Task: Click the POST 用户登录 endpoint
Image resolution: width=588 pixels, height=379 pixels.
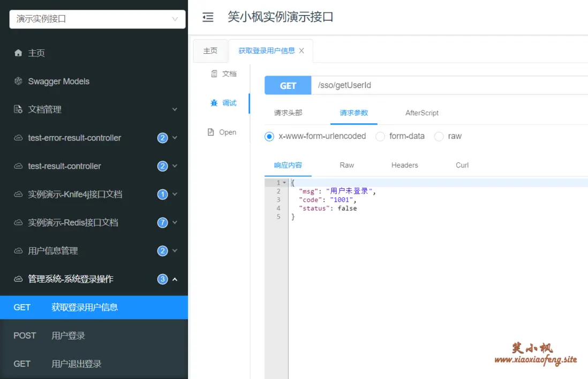Action: 94,336
